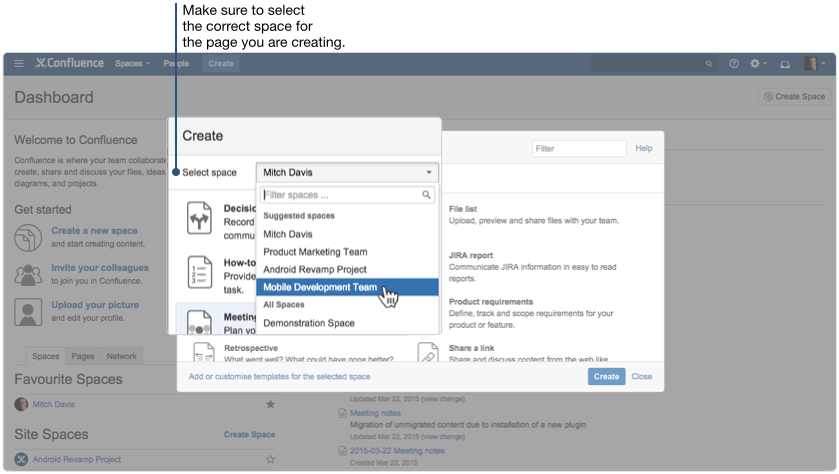Open Create a new space link
Image resolution: width=839 pixels, height=474 pixels.
coord(94,231)
